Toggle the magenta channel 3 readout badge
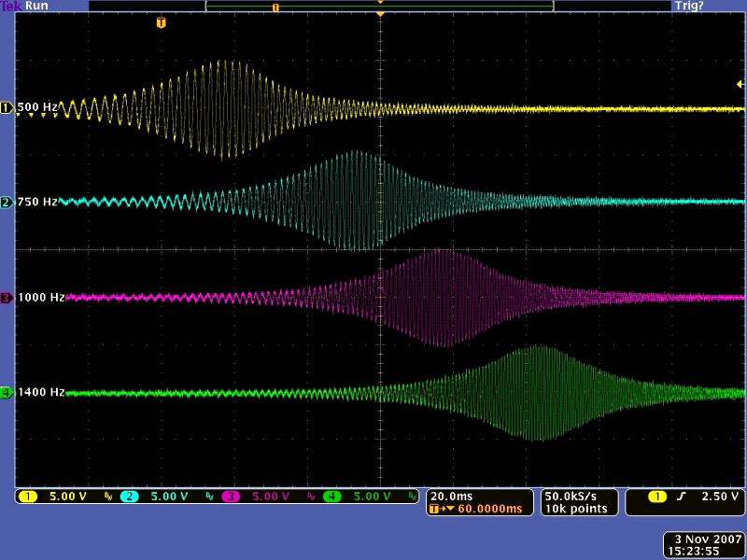 (x=231, y=497)
